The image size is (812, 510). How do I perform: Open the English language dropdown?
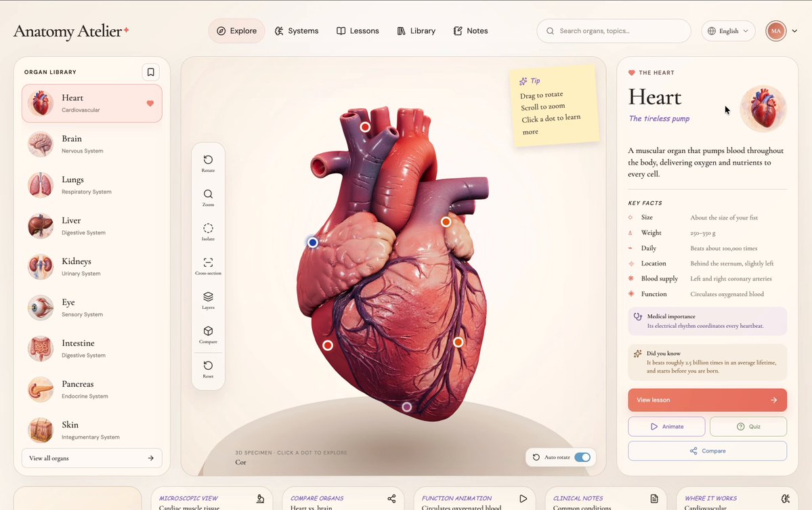(x=728, y=31)
